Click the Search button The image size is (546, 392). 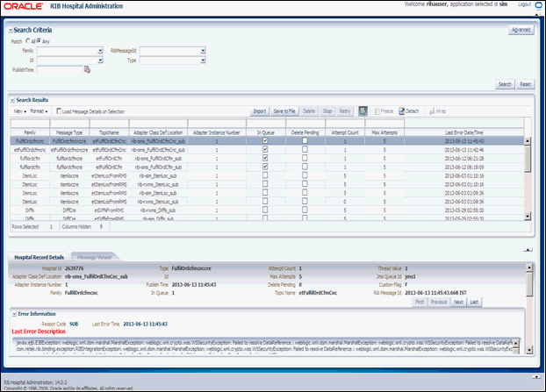505,84
